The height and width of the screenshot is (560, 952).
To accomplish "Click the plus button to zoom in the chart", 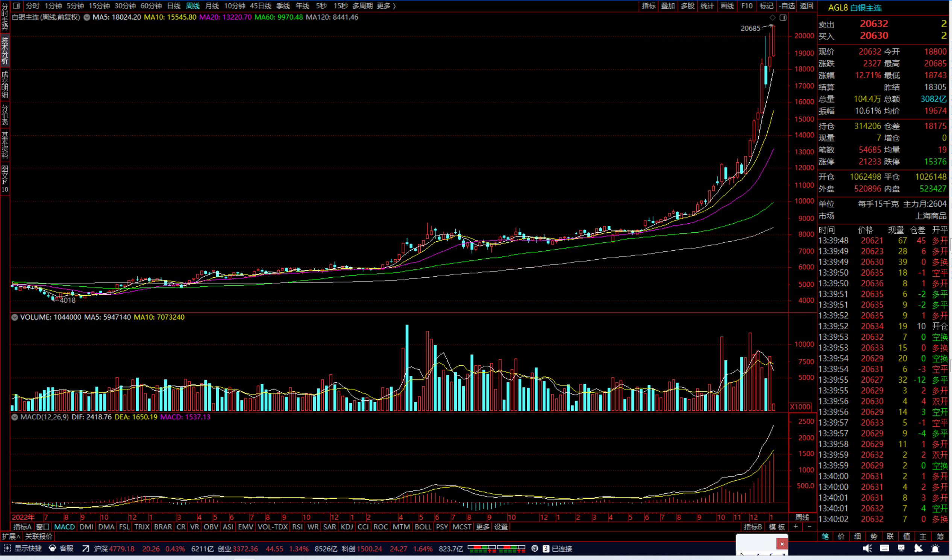I will [x=795, y=527].
